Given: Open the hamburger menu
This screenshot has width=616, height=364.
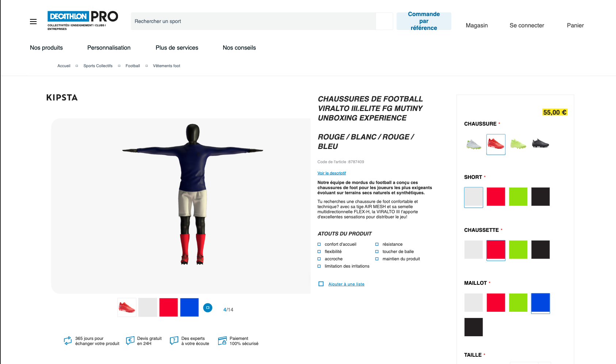Looking at the screenshot, I should pyautogui.click(x=33, y=22).
